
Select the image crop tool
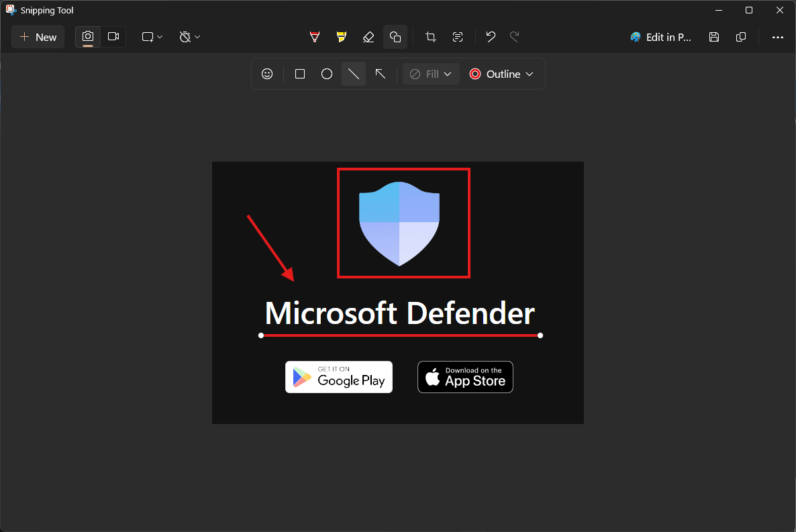[430, 36]
